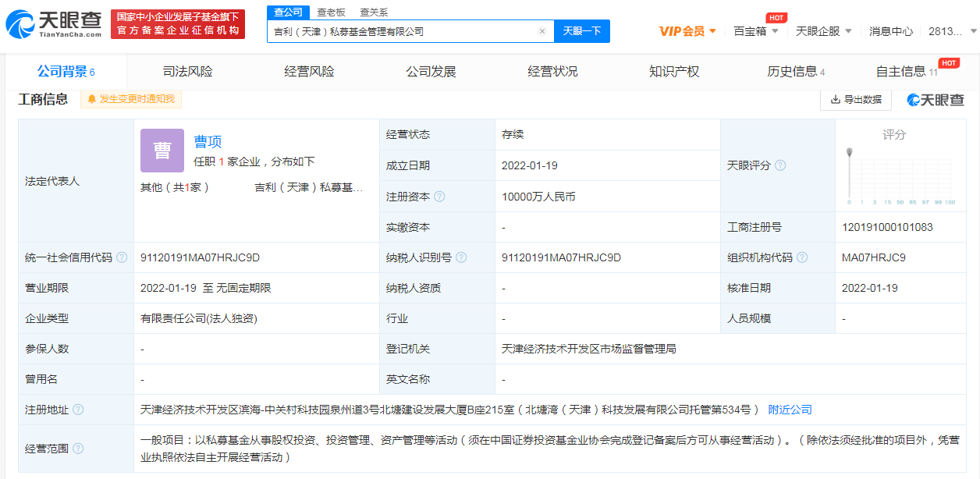This screenshot has height=479, width=980.
Task: Click the 吉利（天津）私募基... company link
Action: click(x=309, y=187)
